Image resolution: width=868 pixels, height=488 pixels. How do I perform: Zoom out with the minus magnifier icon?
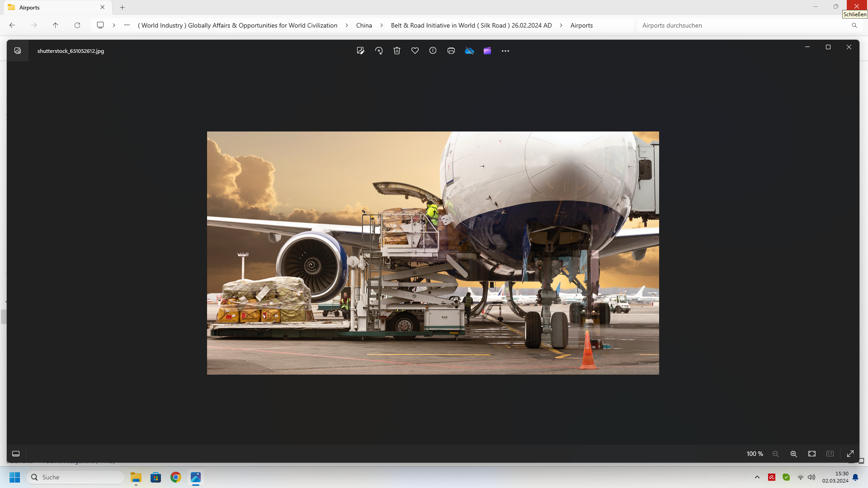click(776, 454)
